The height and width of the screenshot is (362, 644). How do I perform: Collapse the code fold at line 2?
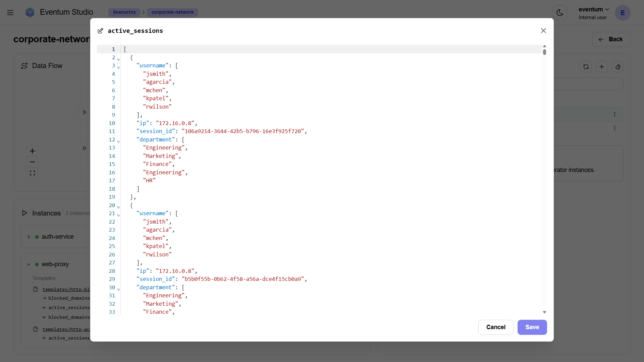[118, 59]
